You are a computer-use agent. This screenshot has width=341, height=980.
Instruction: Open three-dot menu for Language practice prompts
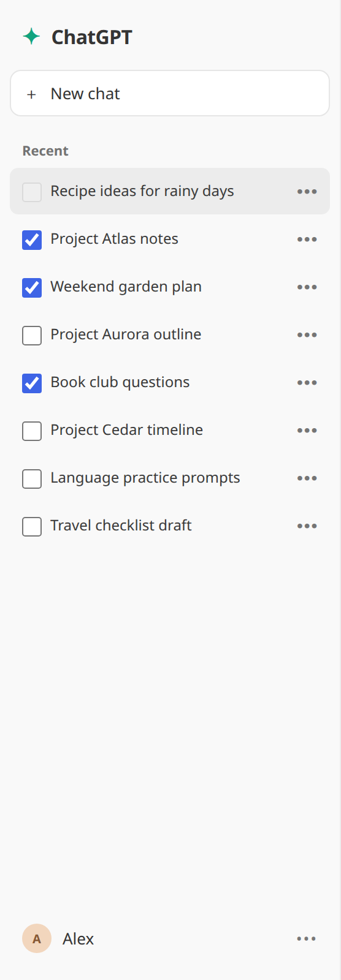[x=307, y=478]
